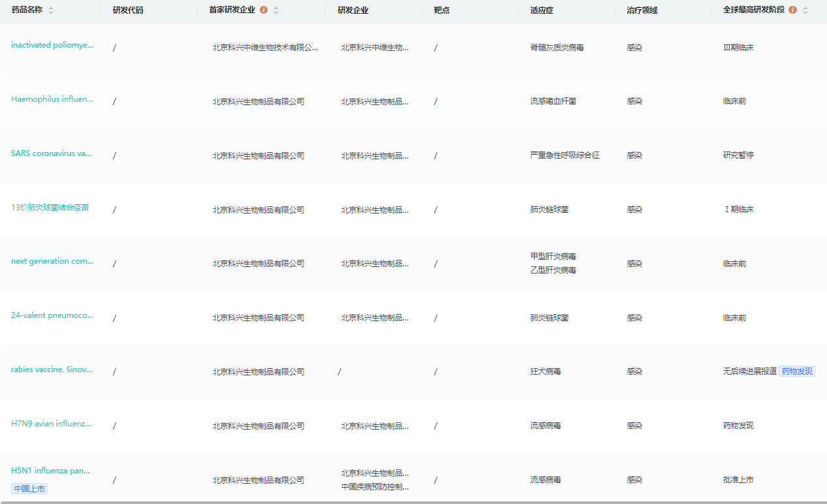
Task: Select 中国疾病预防控制... in H5N1 row
Action: coord(375,487)
